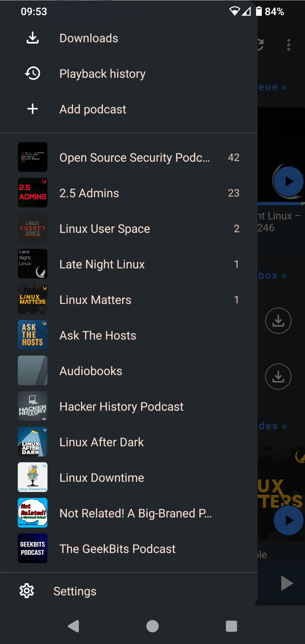The width and height of the screenshot is (305, 644).
Task: Choose Not Related! A Big-Braned Podcast
Action: coord(135,513)
